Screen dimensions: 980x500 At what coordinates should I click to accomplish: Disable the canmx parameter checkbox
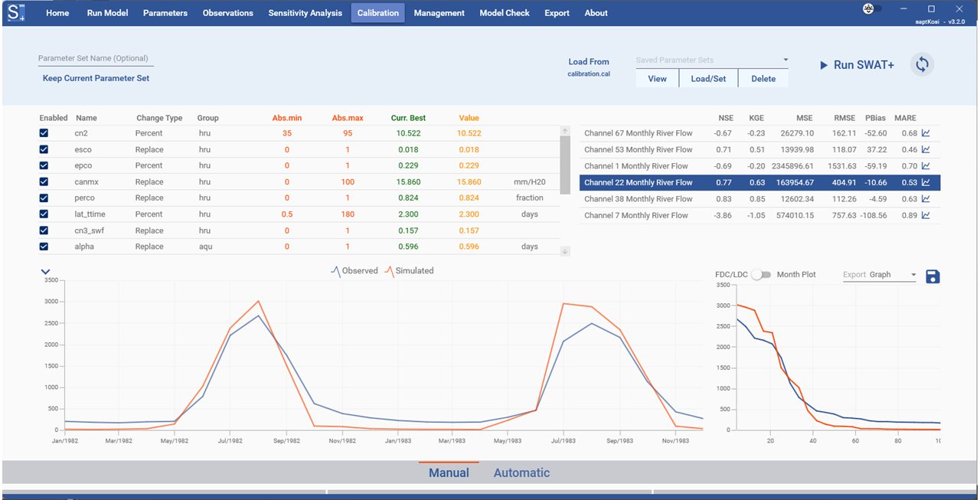[44, 182]
